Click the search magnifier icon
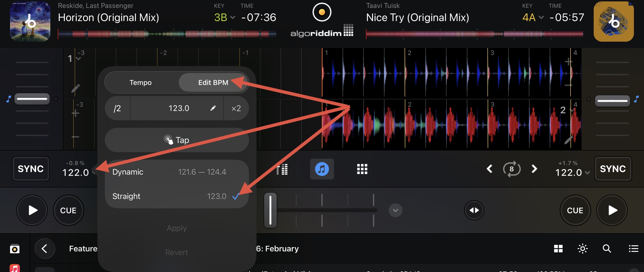The image size is (644, 272). coord(607,249)
